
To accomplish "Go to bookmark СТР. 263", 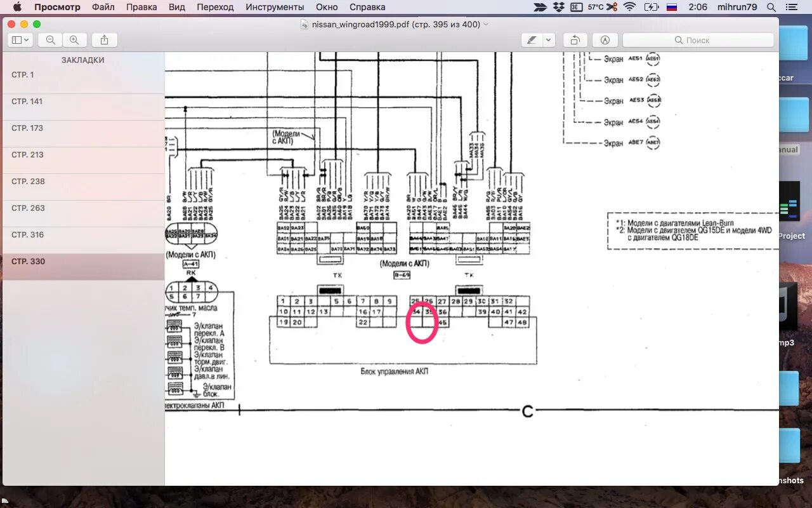I will [27, 208].
